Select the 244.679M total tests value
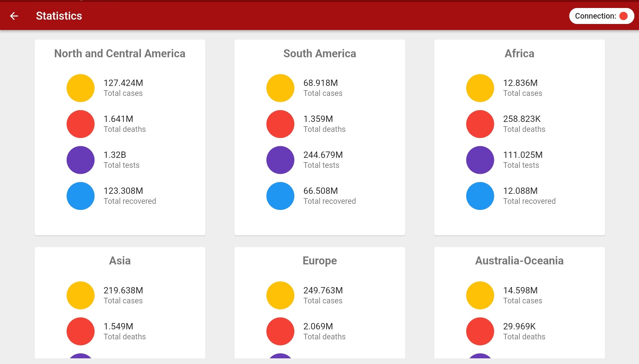 (x=323, y=155)
